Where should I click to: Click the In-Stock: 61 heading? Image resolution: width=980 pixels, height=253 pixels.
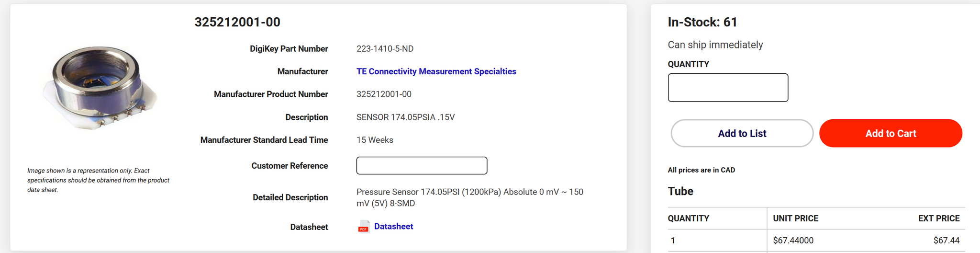702,22
